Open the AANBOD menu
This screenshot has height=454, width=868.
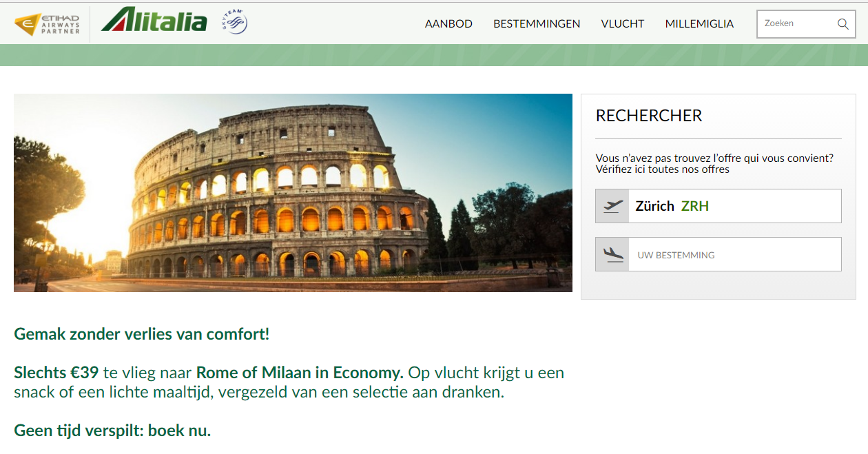click(x=448, y=23)
